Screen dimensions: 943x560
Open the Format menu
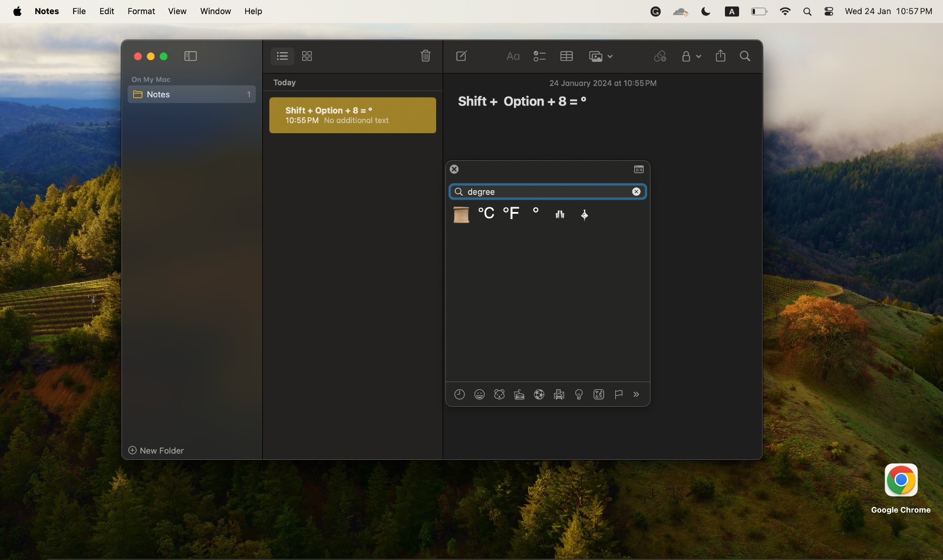click(x=141, y=11)
